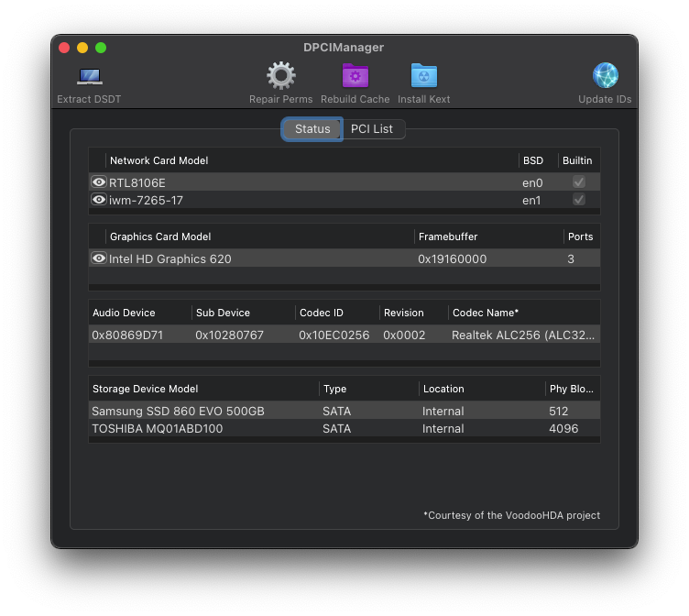
Task: Click the SATA type for Samsung SSD
Action: (x=336, y=411)
